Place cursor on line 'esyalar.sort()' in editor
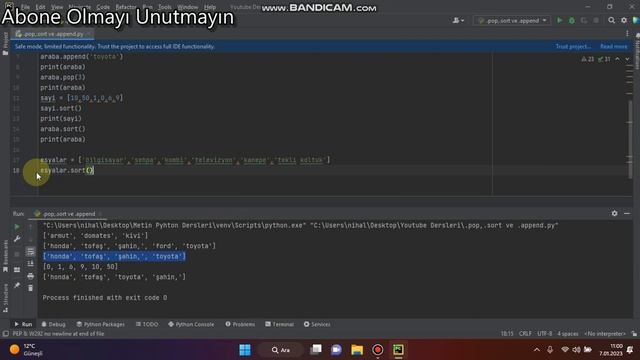 pos(67,170)
